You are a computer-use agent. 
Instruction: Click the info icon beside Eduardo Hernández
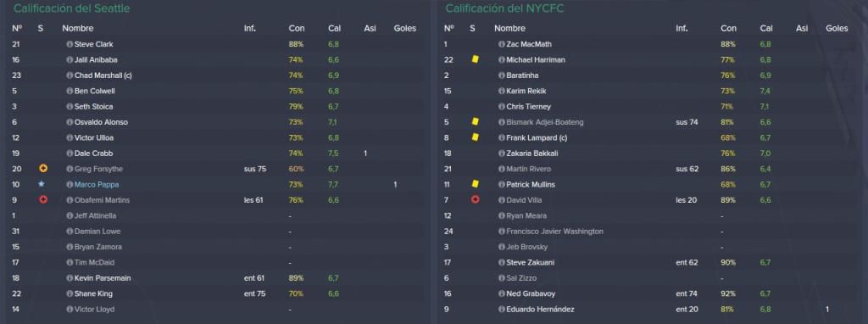[502, 309]
